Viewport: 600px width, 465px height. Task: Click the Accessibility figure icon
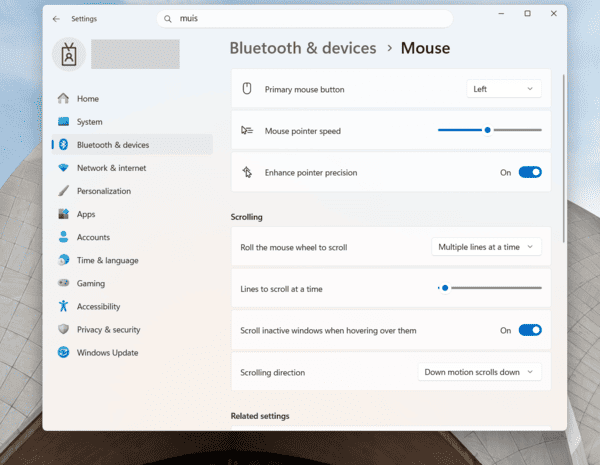click(64, 306)
